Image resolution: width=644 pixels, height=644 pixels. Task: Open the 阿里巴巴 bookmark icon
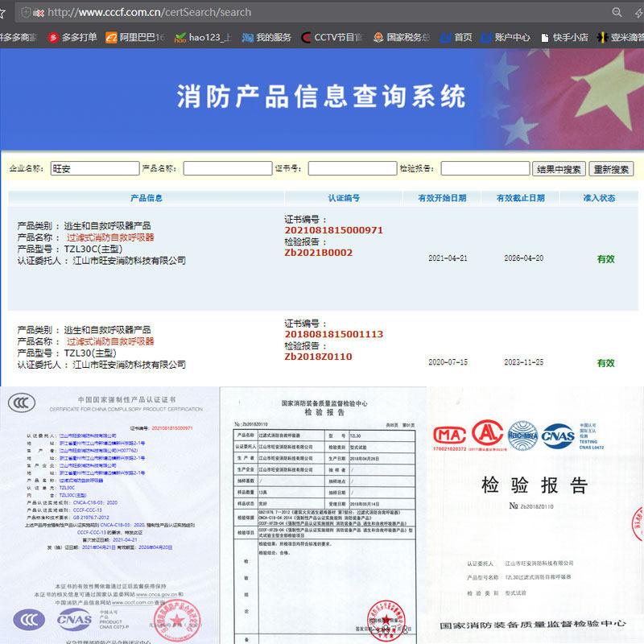point(111,37)
